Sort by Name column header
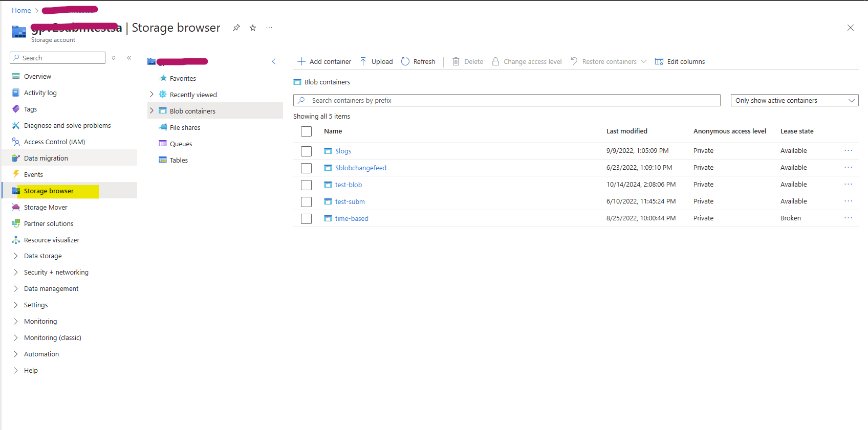This screenshot has height=430, width=868. tap(333, 131)
